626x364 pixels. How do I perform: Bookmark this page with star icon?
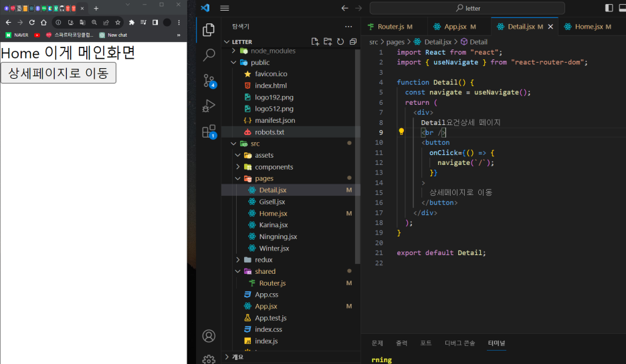click(118, 22)
